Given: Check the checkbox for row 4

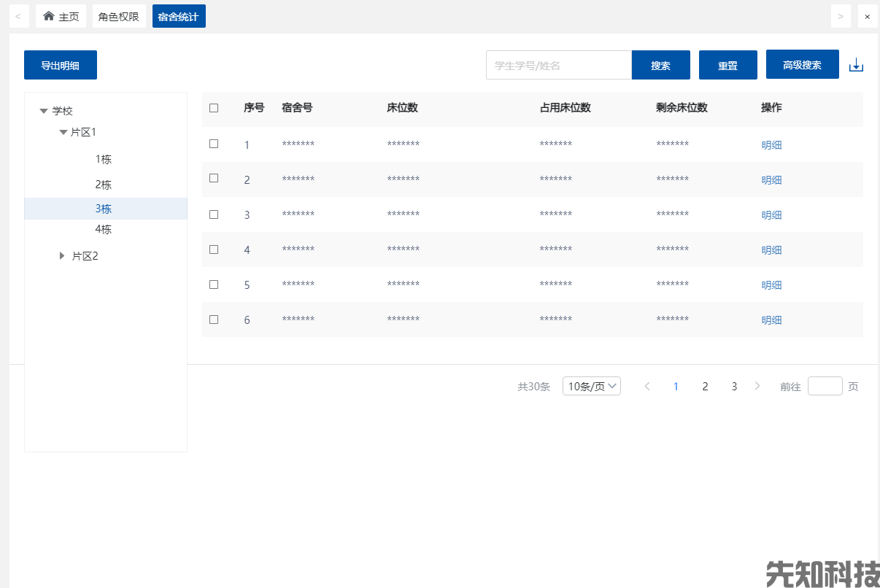Looking at the screenshot, I should (214, 249).
